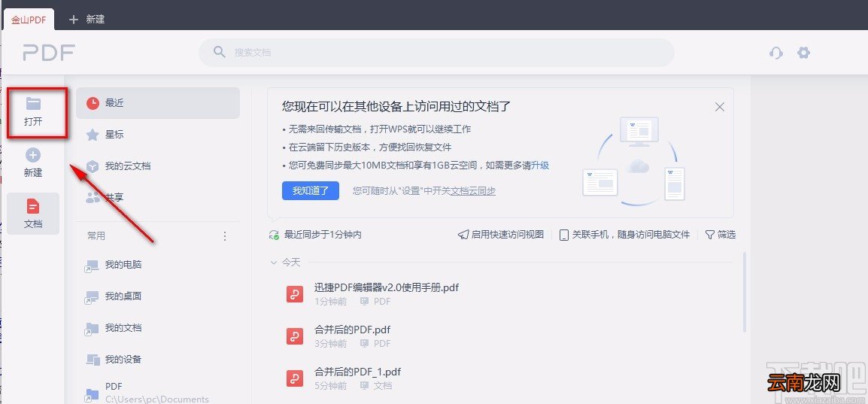Click the 5分钟前 timestamp text
This screenshot has height=404, width=868.
[x=330, y=386]
